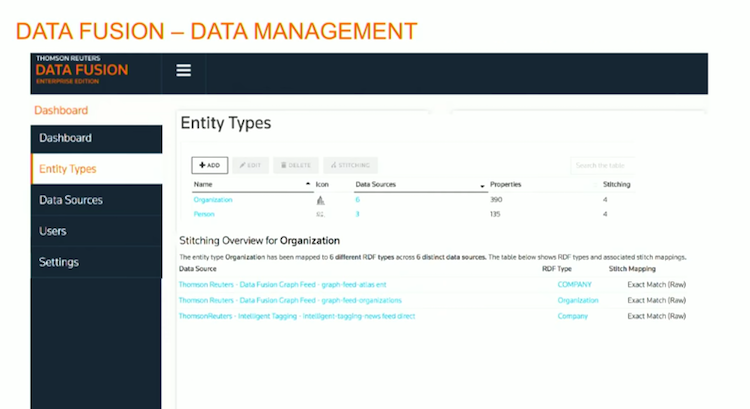Select properties value 135

[495, 214]
